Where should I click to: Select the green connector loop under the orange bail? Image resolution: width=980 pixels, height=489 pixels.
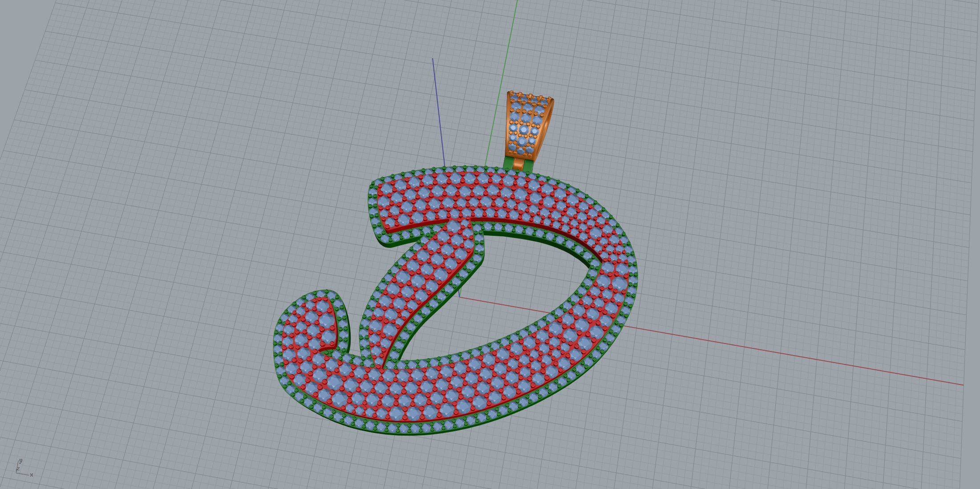point(518,164)
